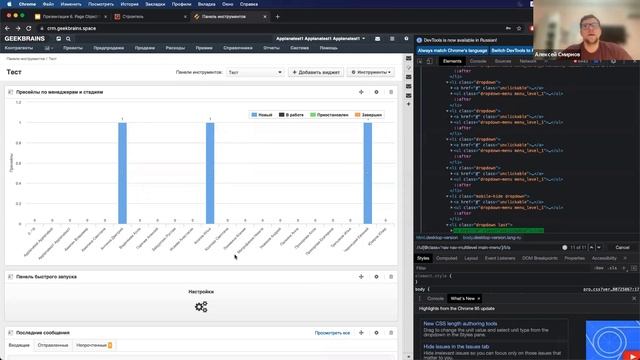
Task: Open settings gear of Пресейлы по менеджерам widget
Action: point(376,92)
